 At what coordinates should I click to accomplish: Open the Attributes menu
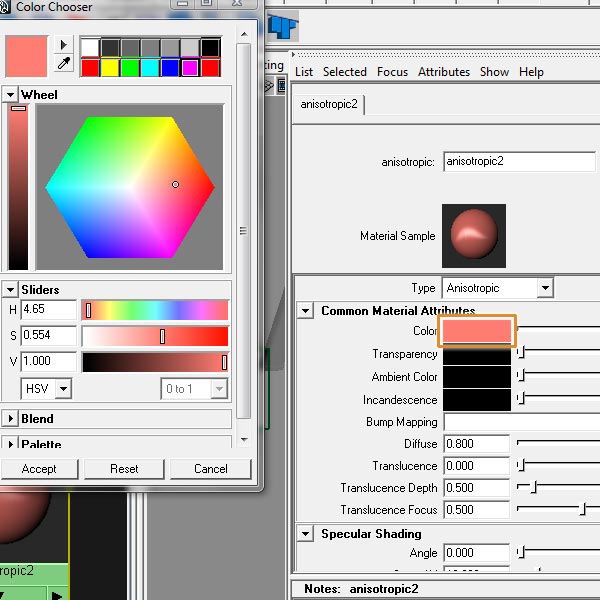pos(444,72)
